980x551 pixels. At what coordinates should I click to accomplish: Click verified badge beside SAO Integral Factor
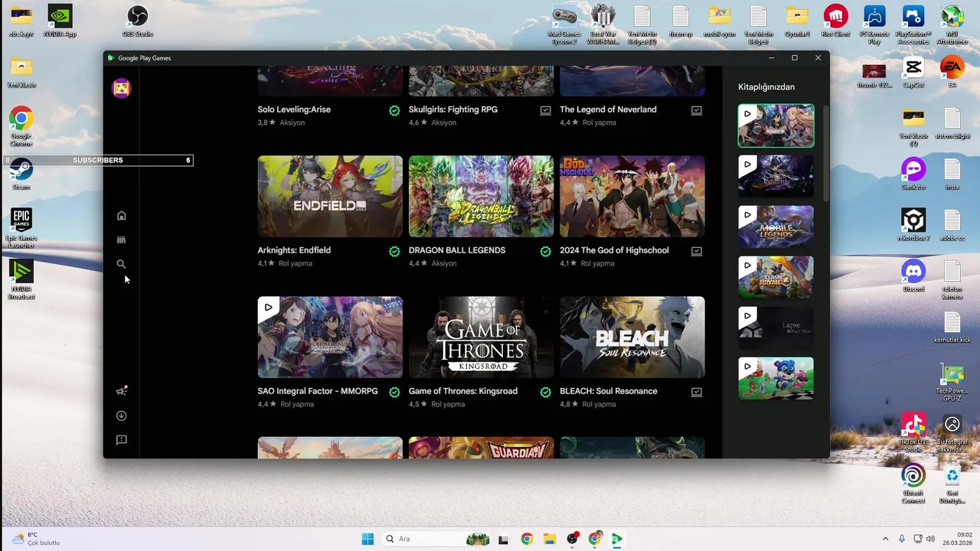click(394, 392)
